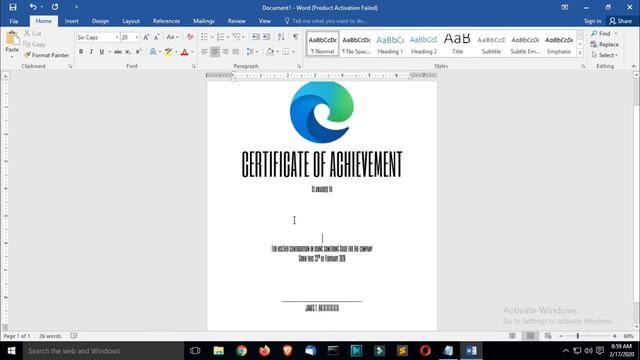Viewport: 640px width, 360px height.
Task: Open the Windows Start menu
Action: tap(11, 351)
